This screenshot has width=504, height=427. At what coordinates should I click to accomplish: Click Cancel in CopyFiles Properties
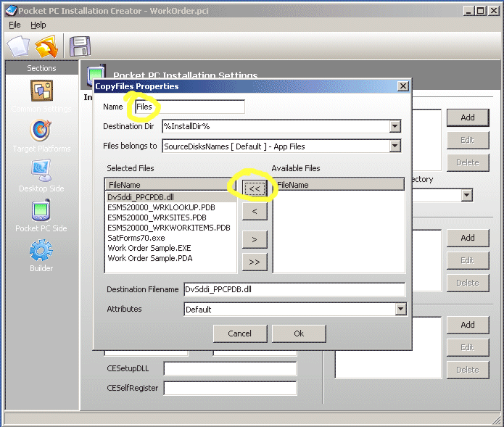pyautogui.click(x=240, y=333)
